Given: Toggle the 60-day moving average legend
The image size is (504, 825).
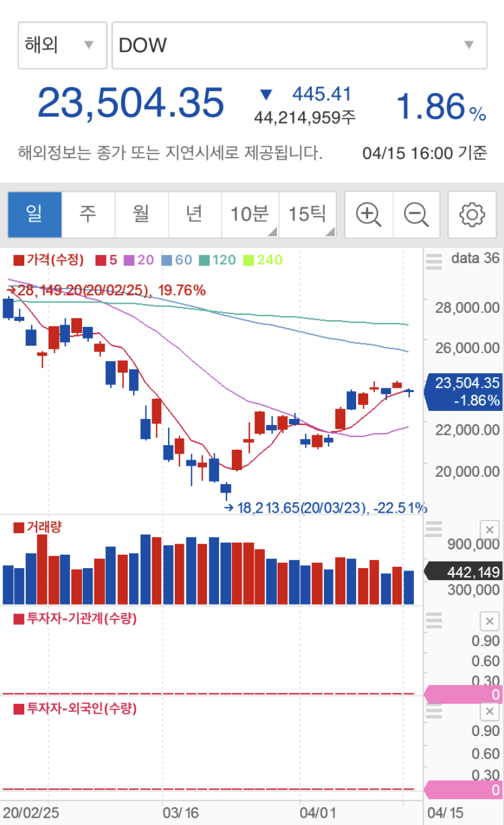Looking at the screenshot, I should click(177, 260).
